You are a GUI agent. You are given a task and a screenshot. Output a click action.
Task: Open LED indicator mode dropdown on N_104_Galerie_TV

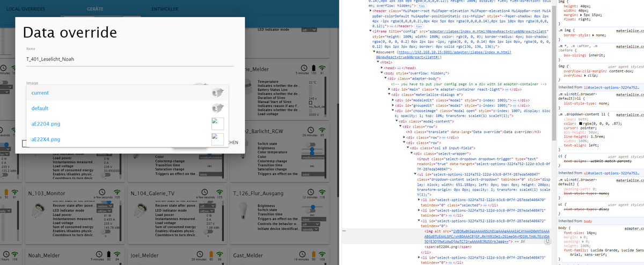pyautogui.click(x=206, y=210)
